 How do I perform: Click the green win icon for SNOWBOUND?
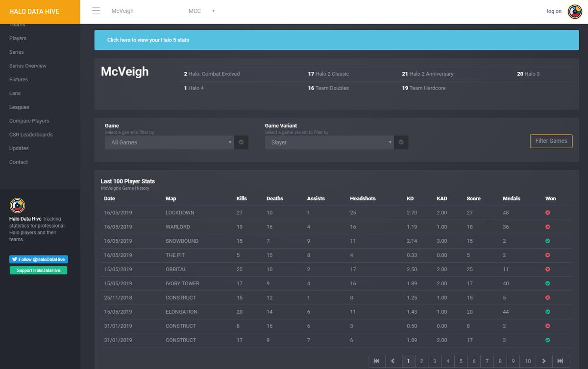[547, 241]
